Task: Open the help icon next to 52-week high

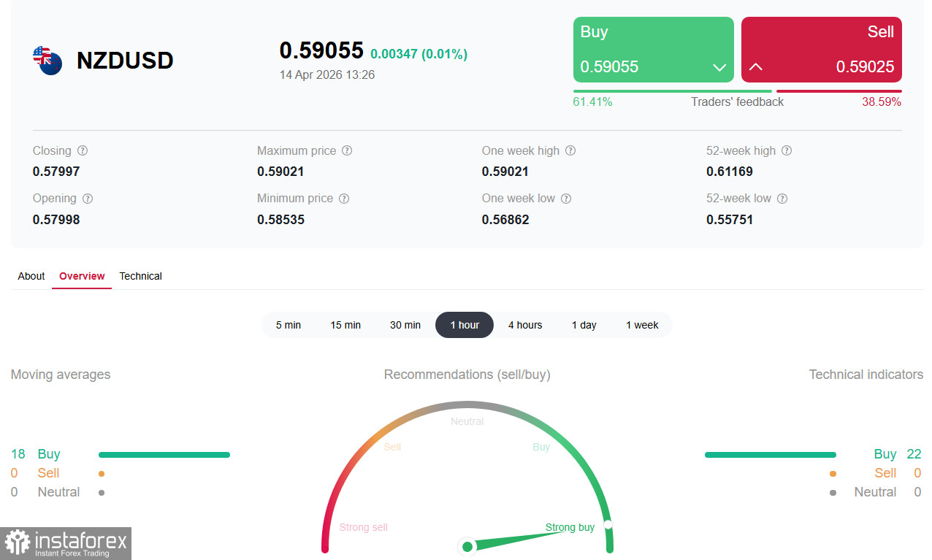Action: coord(787,150)
